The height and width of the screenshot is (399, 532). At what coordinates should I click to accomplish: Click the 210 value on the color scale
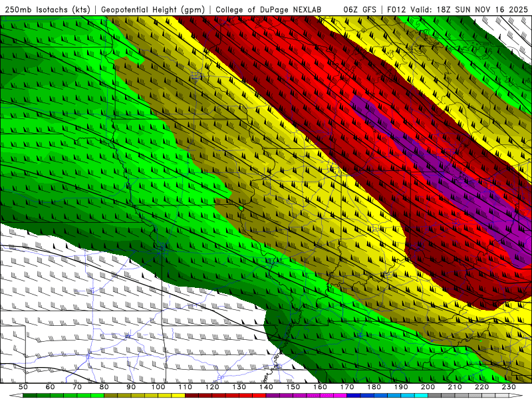click(x=455, y=387)
